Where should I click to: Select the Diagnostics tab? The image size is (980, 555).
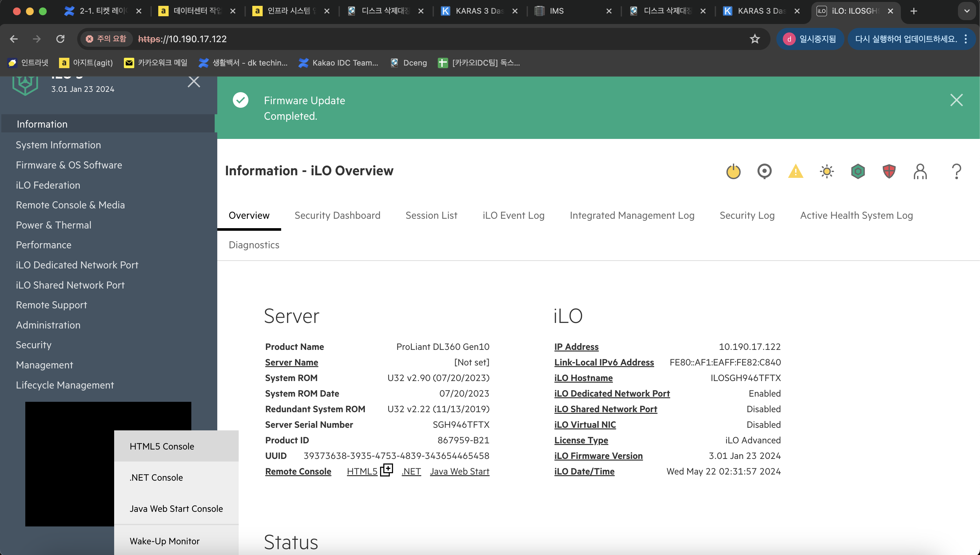click(254, 245)
